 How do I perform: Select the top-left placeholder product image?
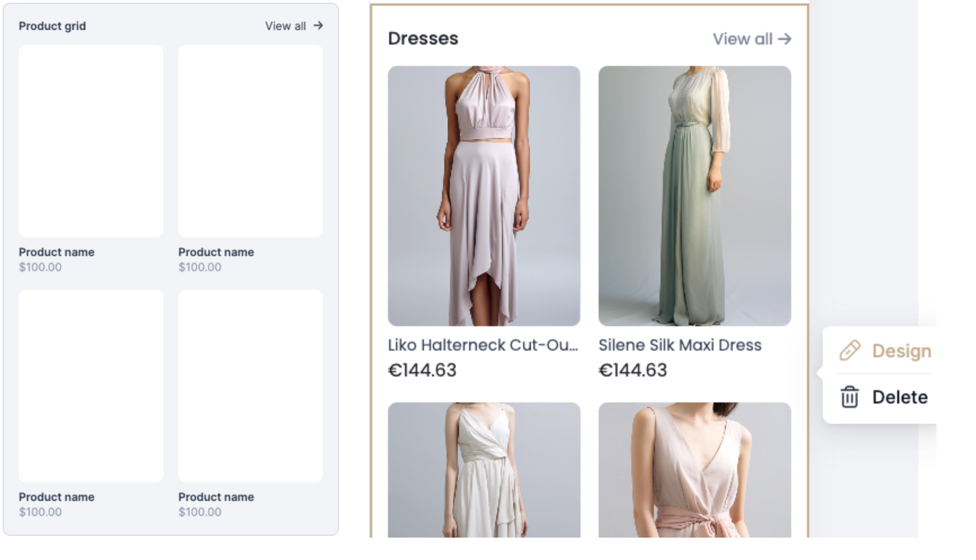pos(91,141)
